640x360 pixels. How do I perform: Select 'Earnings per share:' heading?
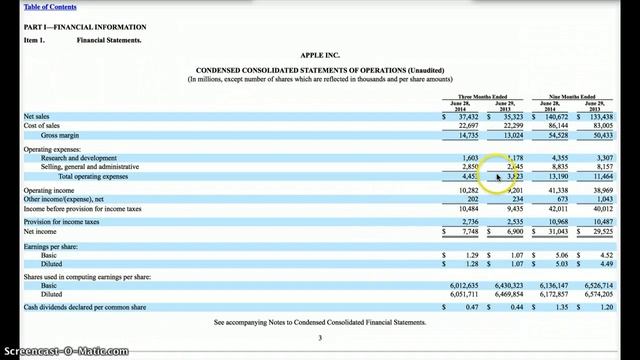(51, 247)
